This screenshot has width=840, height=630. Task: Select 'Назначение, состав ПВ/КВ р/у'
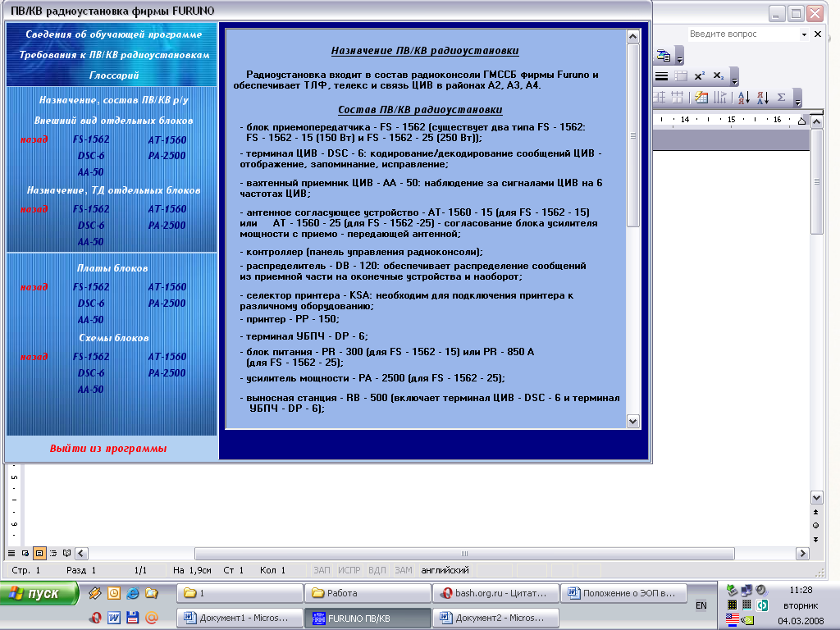(113, 100)
